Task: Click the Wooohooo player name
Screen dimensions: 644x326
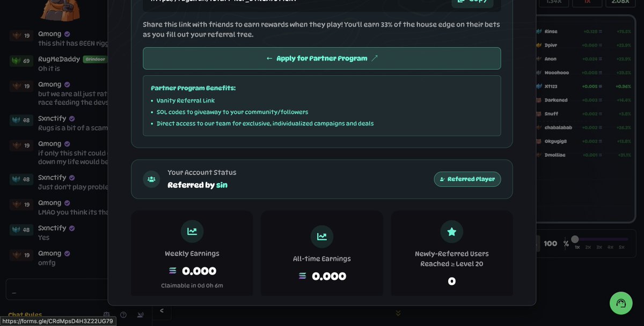Action: pyautogui.click(x=557, y=73)
